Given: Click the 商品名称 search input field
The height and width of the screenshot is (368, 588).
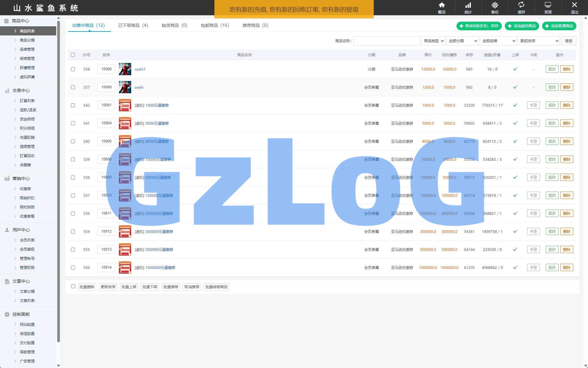Looking at the screenshot, I should tap(386, 41).
